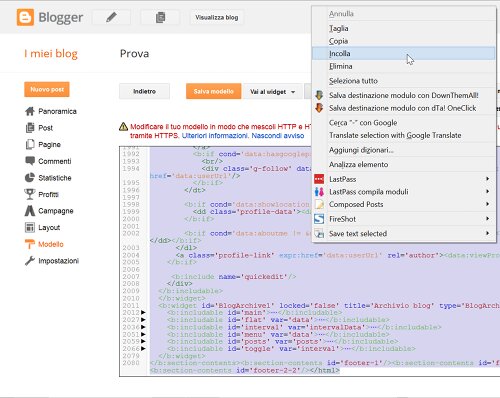This screenshot has height=398, width=500.
Task: Click the LastPass compila moduli people icon
Action: click(319, 192)
